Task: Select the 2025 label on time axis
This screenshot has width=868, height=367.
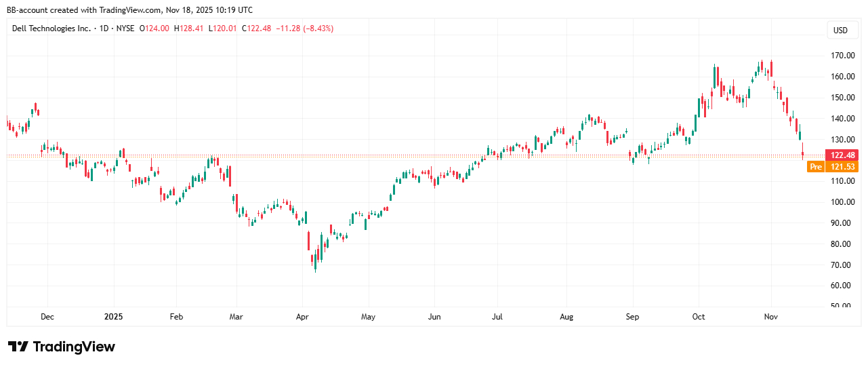Action: (114, 317)
